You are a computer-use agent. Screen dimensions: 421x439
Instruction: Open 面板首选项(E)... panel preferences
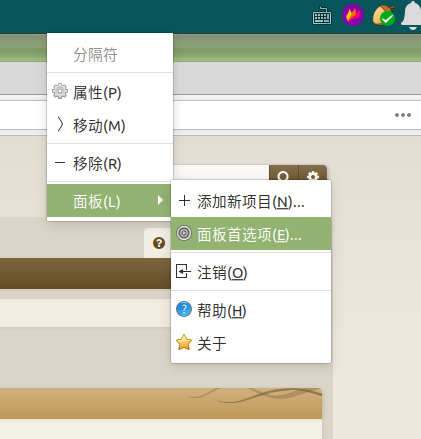point(251,234)
